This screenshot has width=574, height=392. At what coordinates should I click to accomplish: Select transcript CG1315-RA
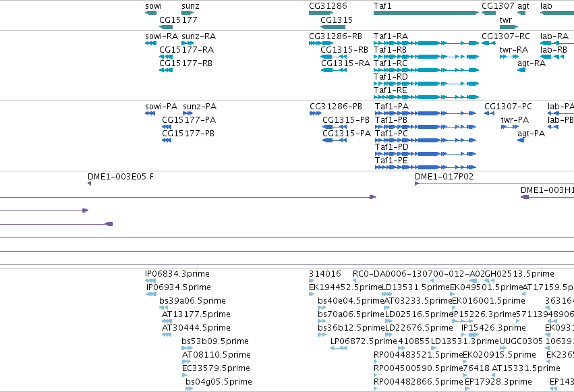pyautogui.click(x=345, y=63)
